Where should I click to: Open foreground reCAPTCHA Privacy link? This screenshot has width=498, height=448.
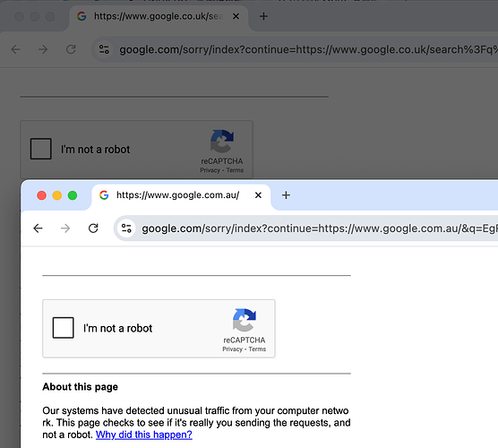[x=232, y=349]
